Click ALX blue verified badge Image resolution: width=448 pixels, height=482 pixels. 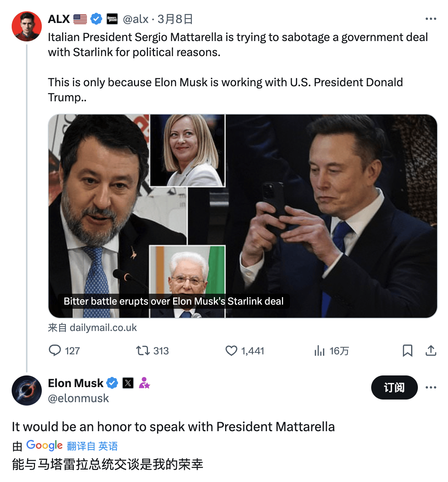(x=96, y=19)
